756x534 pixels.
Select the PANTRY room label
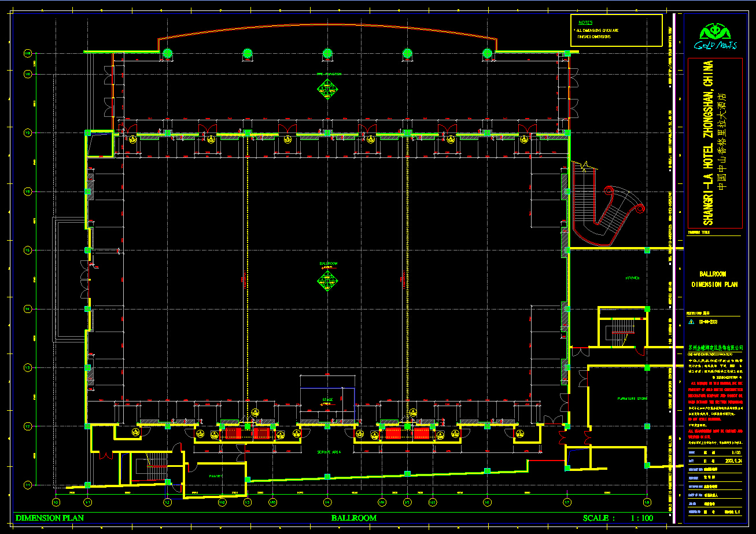point(216,476)
